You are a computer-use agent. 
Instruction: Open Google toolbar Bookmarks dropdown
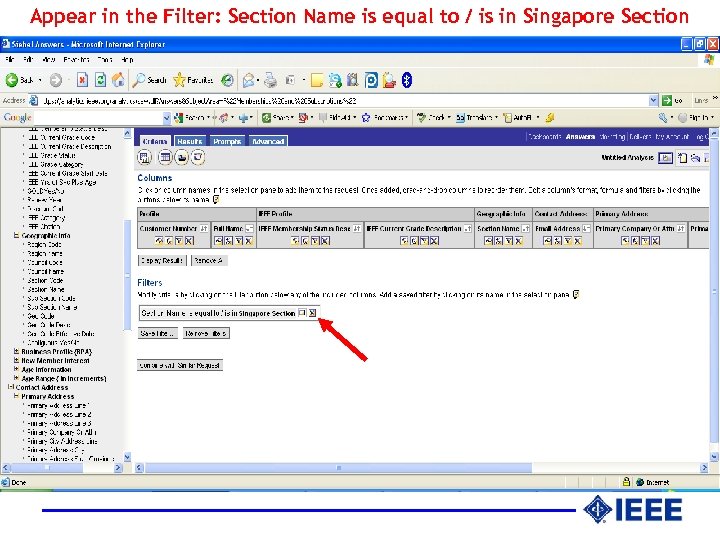coord(385,118)
